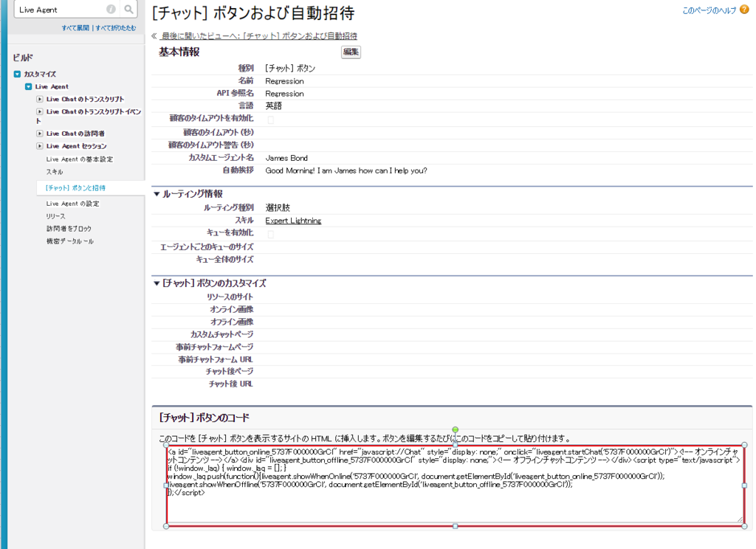Expand Live Chat の訪問者 node
This screenshot has height=549, width=756.
pyautogui.click(x=40, y=133)
